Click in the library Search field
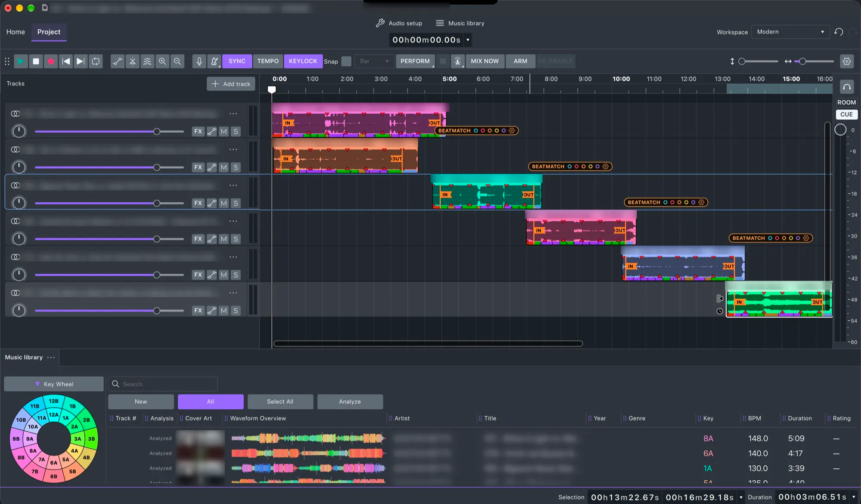Screen dimensions: 861x504 coord(163,384)
